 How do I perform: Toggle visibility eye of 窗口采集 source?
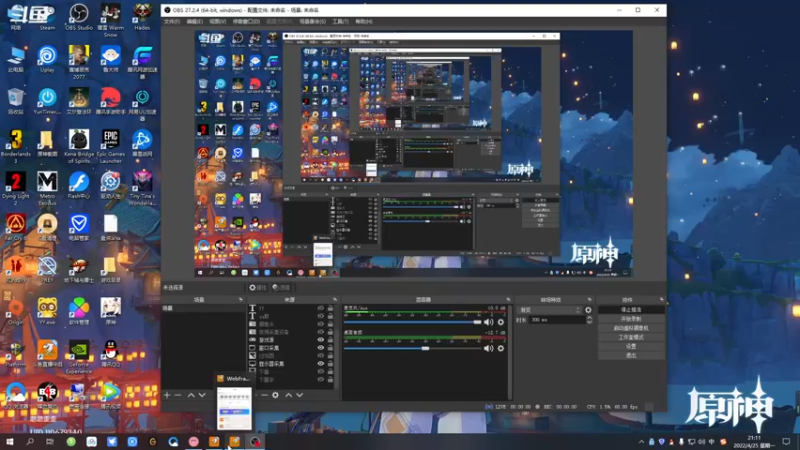coord(320,348)
